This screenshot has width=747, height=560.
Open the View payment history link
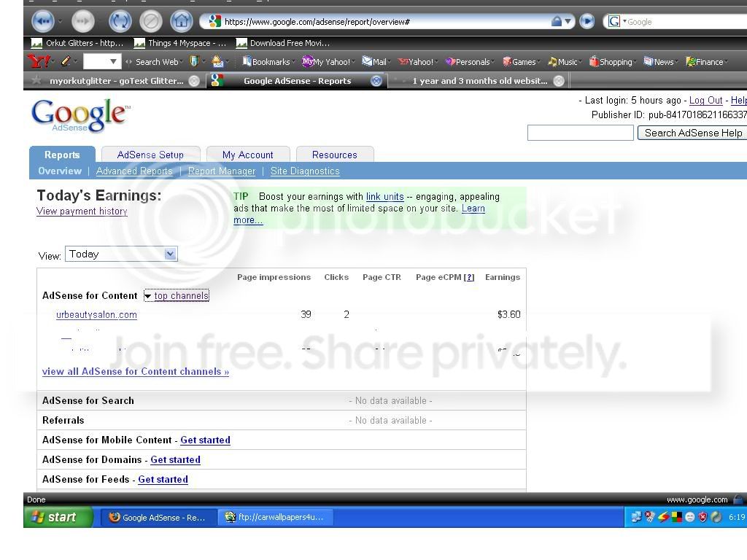tap(82, 211)
